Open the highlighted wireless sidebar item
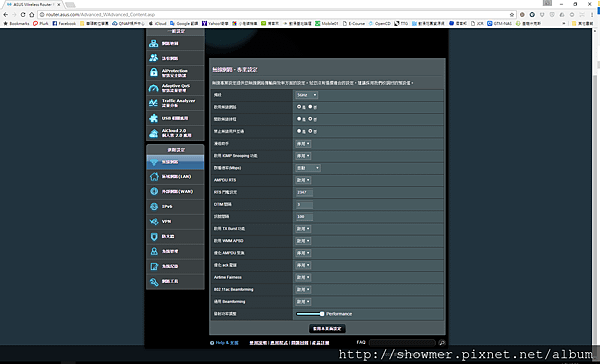The image size is (600, 364). coord(175,162)
